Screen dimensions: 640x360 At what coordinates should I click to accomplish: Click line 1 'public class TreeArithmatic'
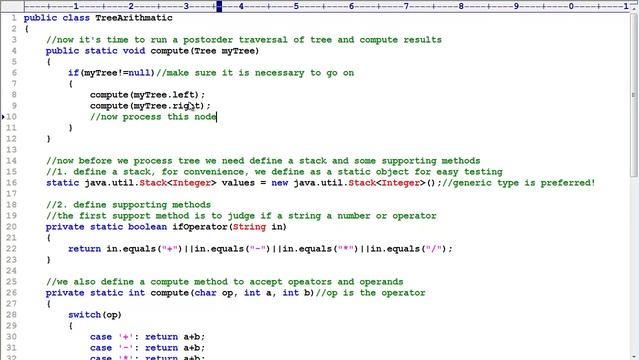tap(98, 18)
